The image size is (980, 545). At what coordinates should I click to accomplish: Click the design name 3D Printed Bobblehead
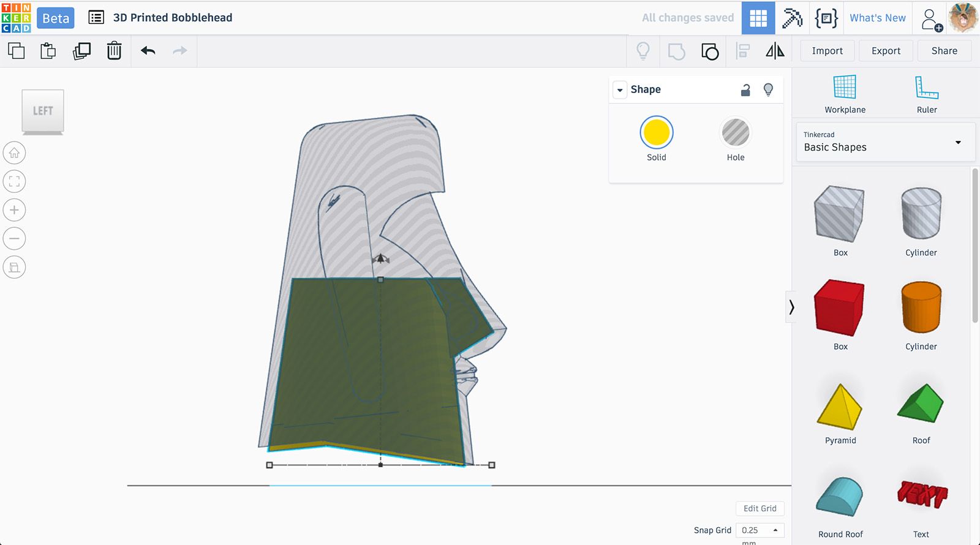pos(173,18)
